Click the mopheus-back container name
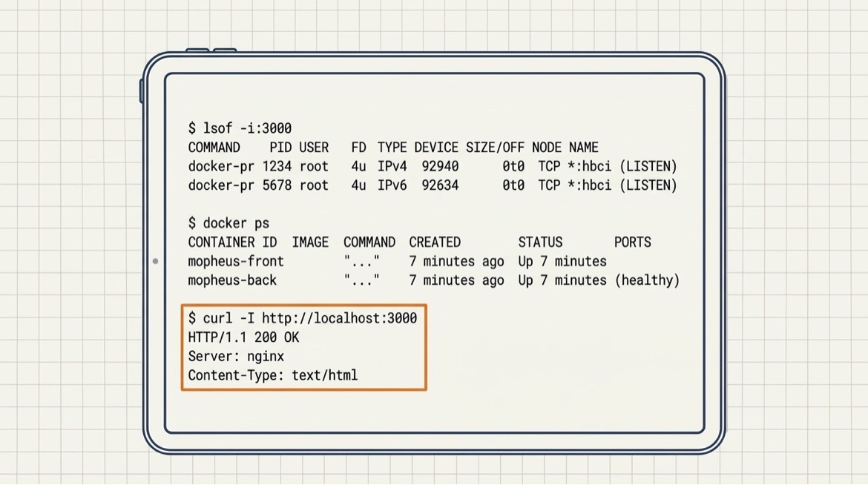The width and height of the screenshot is (868, 485). [x=232, y=280]
